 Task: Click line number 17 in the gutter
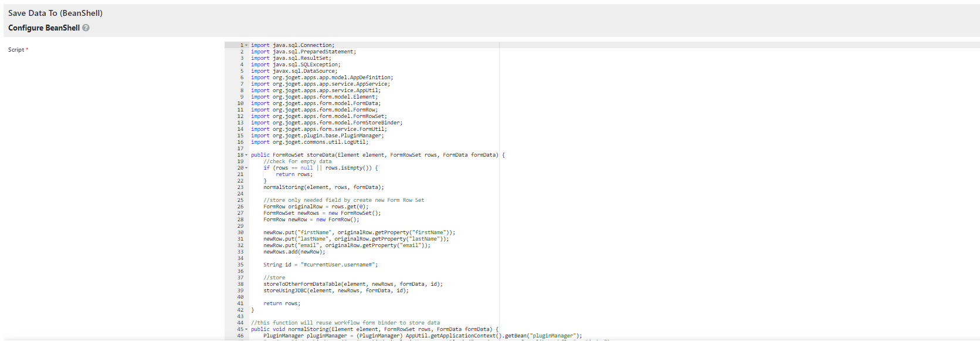(x=240, y=148)
